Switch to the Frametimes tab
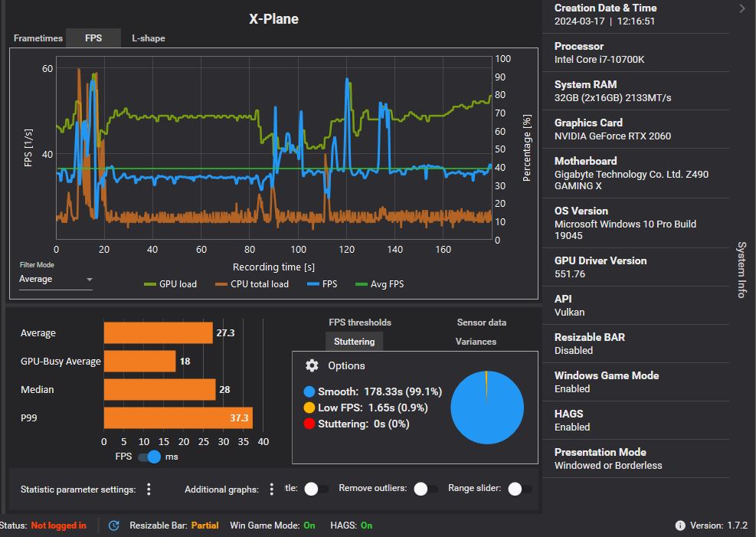756x537 pixels. point(38,38)
